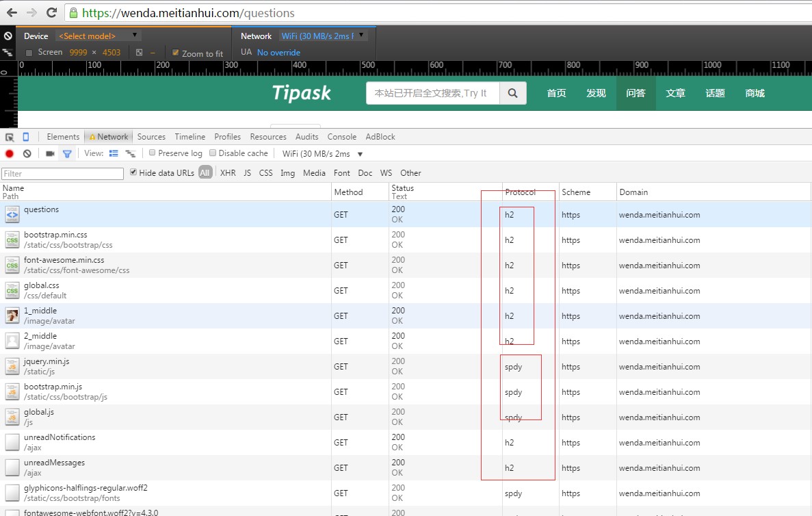
Task: Filter requests by XHR type
Action: [228, 173]
